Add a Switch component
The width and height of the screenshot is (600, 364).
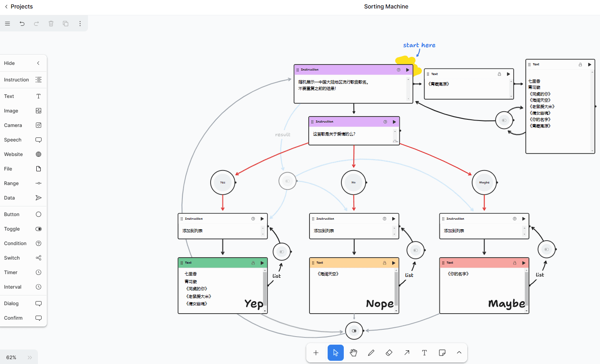point(23,258)
